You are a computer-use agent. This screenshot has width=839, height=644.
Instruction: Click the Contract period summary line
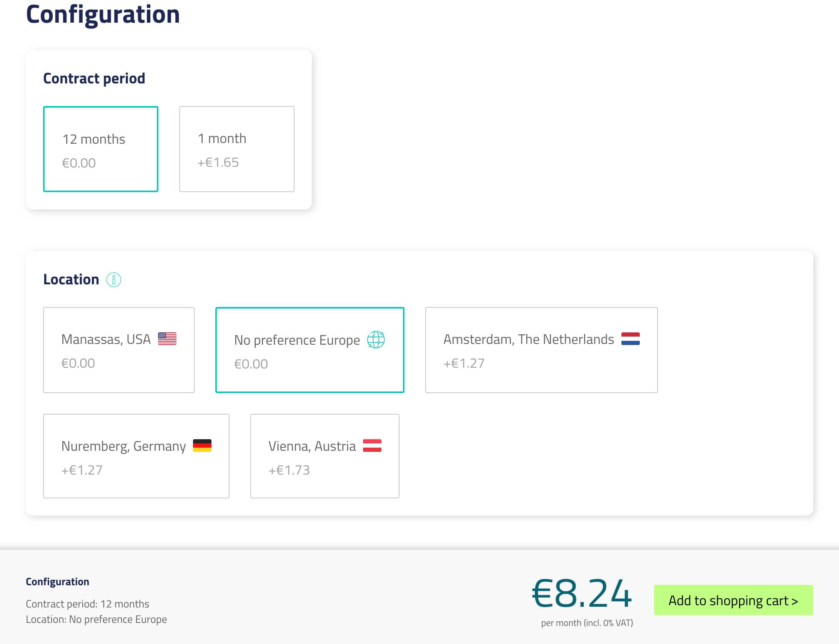click(87, 604)
